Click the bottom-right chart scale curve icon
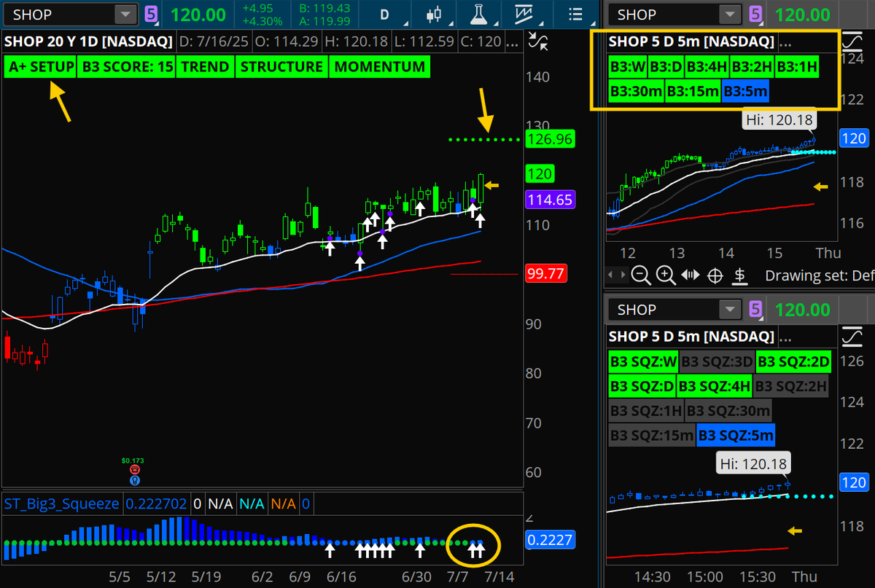 851,337
